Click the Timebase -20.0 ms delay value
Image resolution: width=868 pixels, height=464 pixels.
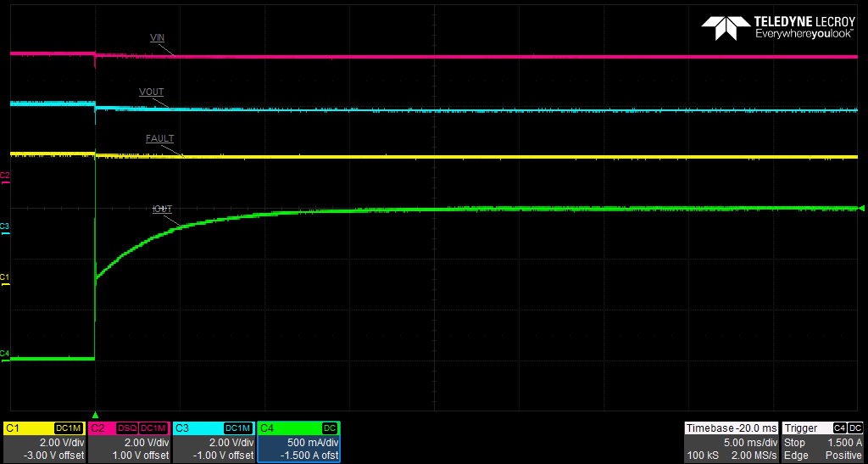click(x=757, y=428)
